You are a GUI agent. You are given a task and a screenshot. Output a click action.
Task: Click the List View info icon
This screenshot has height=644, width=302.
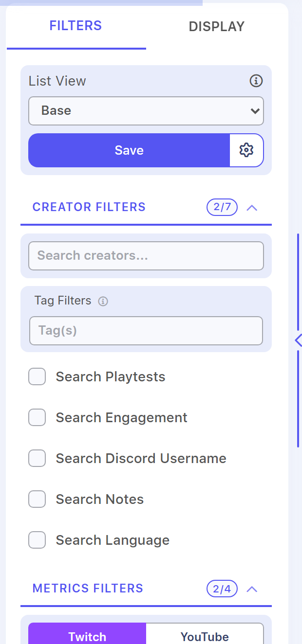tap(256, 81)
